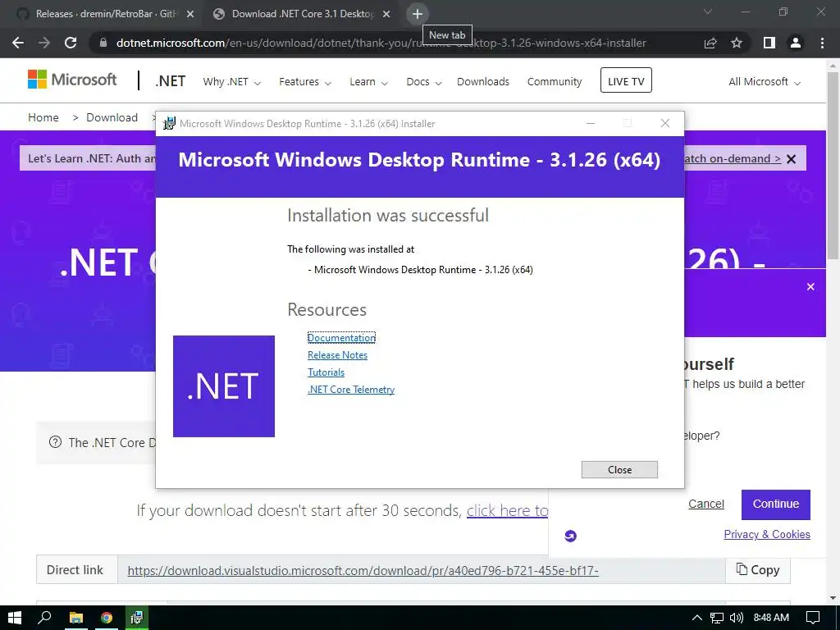Open the Chrome side panel
Image resolution: width=840 pixels, height=630 pixels.
point(769,43)
